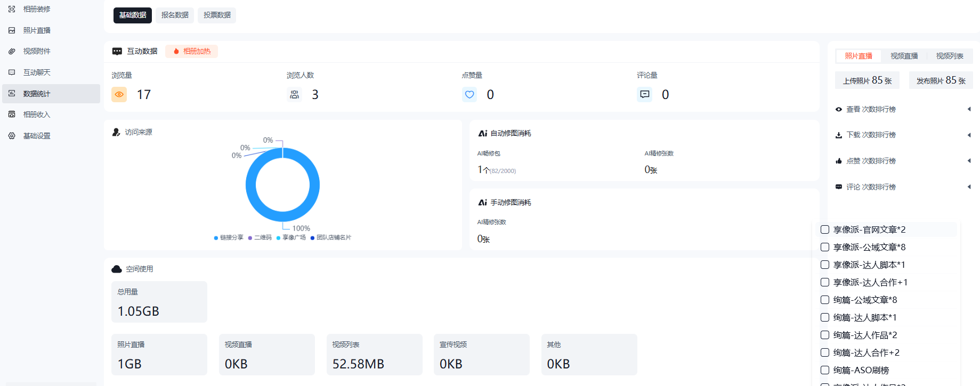
Task: Click the blue heart 点赞量 icon
Action: click(469, 94)
